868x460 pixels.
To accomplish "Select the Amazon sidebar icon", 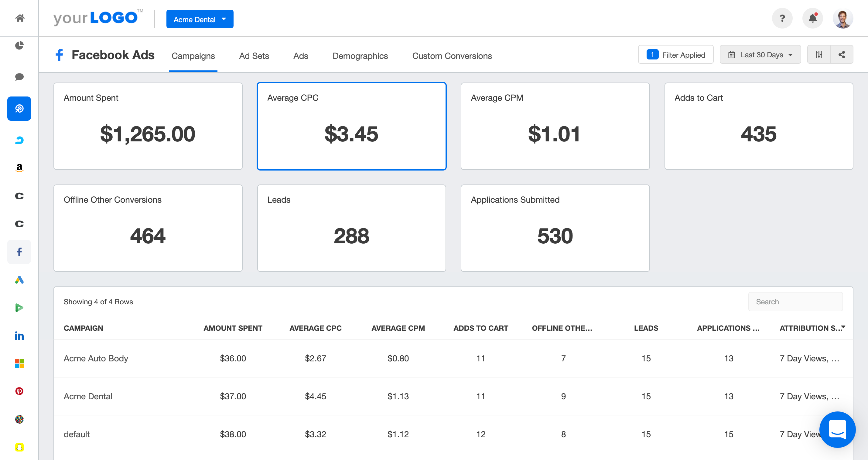I will coord(19,168).
